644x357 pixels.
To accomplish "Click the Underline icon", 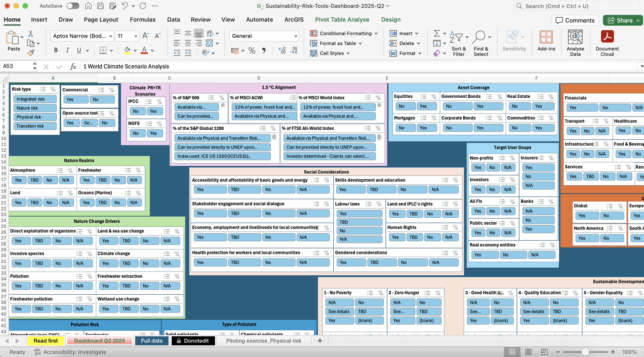I will coord(79,50).
